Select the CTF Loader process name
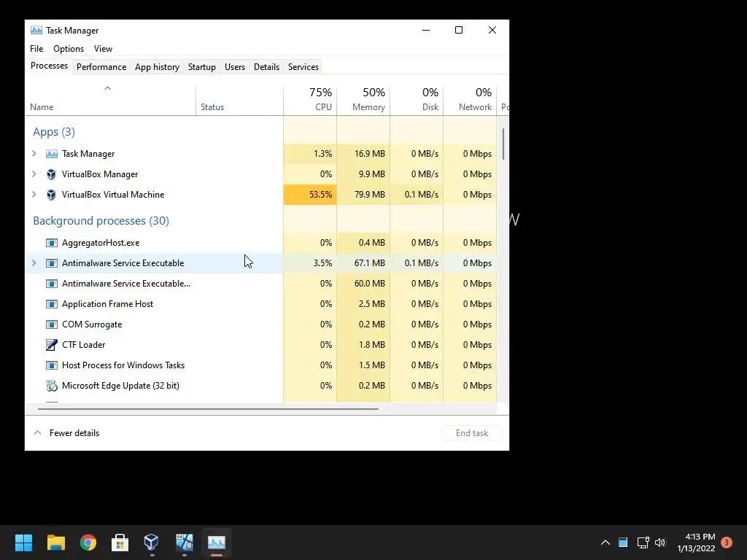 tap(83, 345)
